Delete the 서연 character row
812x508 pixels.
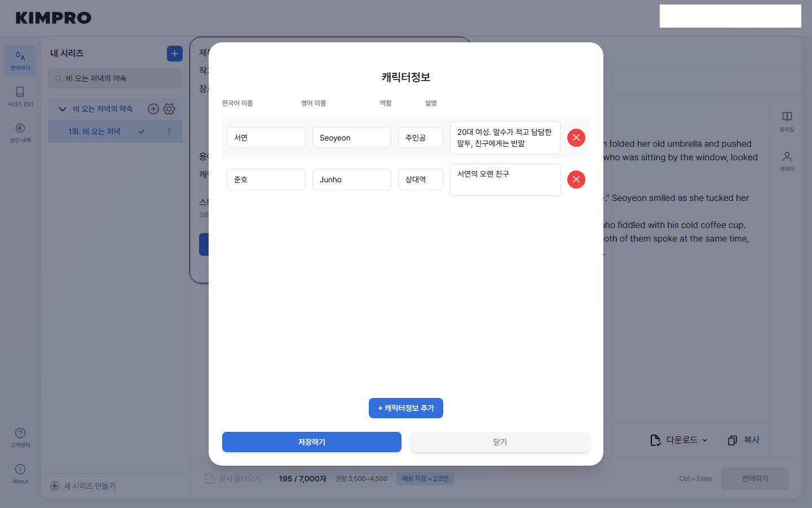click(576, 138)
